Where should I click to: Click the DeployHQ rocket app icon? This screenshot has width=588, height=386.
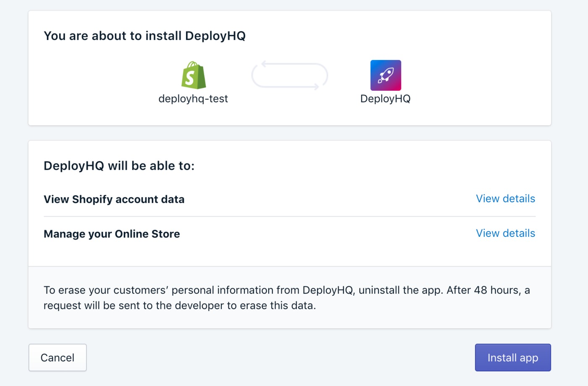tap(386, 75)
